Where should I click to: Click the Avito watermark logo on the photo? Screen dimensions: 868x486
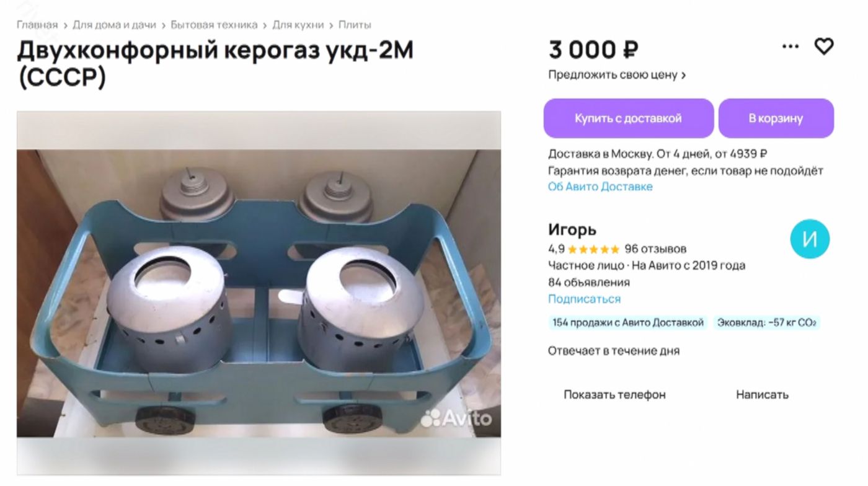(x=456, y=418)
